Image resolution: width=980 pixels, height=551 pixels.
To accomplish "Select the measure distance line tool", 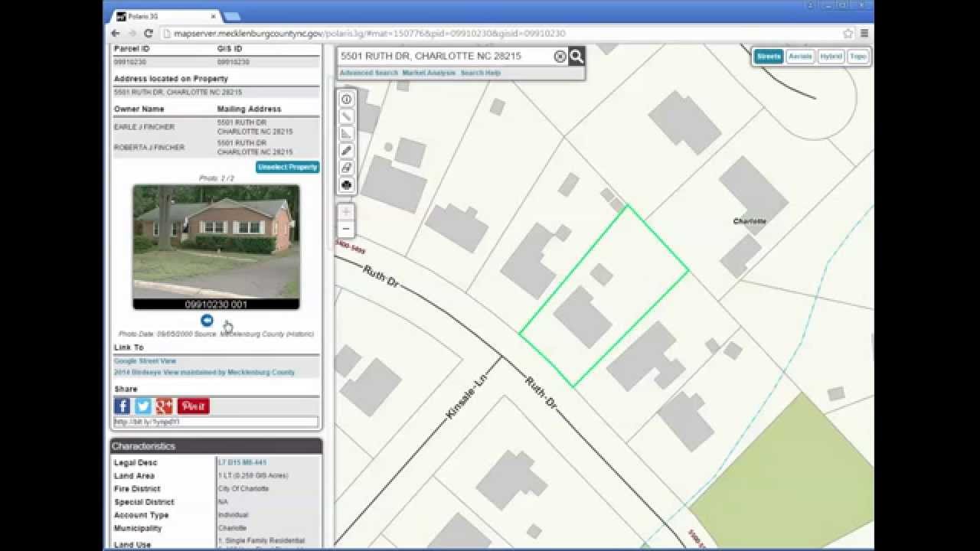I will coord(346,116).
